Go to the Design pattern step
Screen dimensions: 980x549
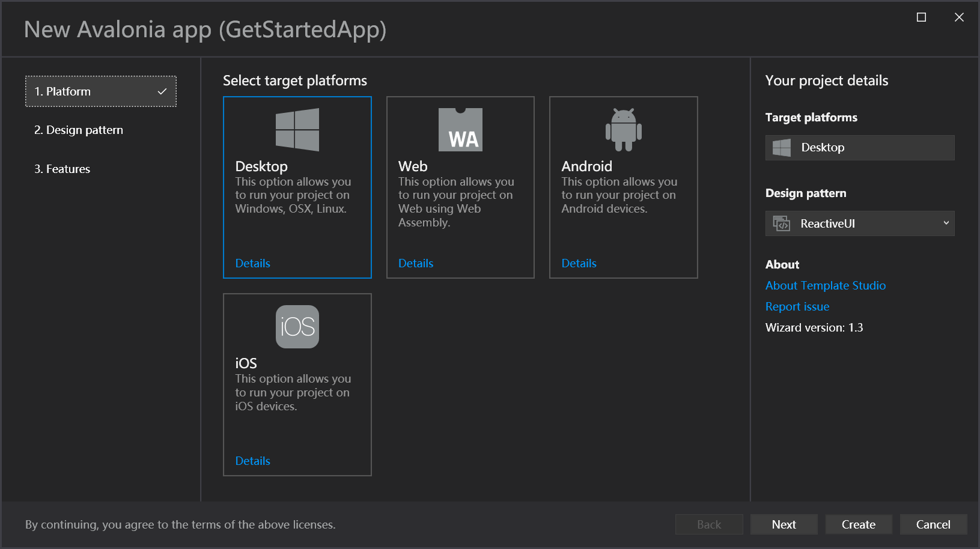tap(79, 130)
